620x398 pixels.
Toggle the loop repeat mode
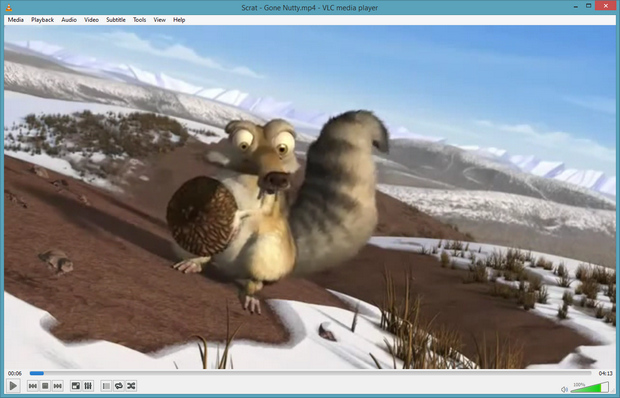tap(119, 386)
